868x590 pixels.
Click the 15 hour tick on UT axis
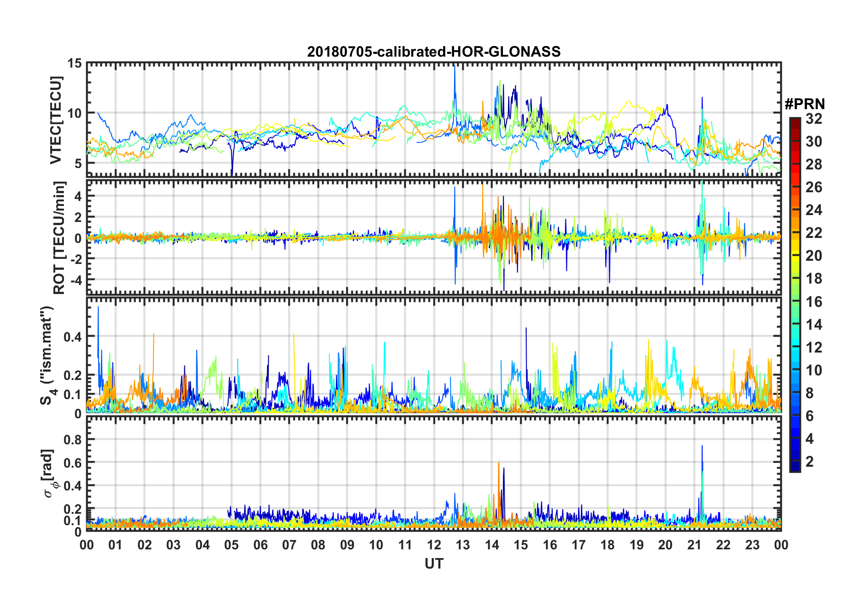click(521, 545)
